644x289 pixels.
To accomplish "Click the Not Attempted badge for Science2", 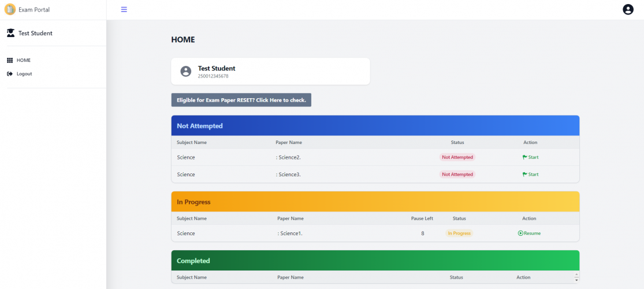I will tap(457, 157).
